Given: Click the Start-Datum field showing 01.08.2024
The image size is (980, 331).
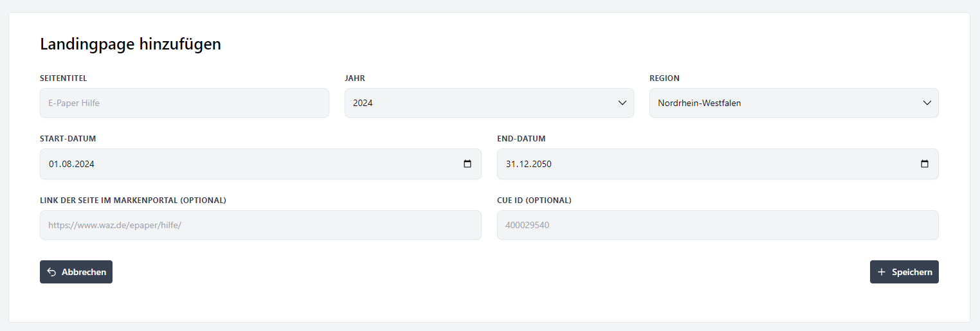Looking at the screenshot, I should tap(244, 164).
